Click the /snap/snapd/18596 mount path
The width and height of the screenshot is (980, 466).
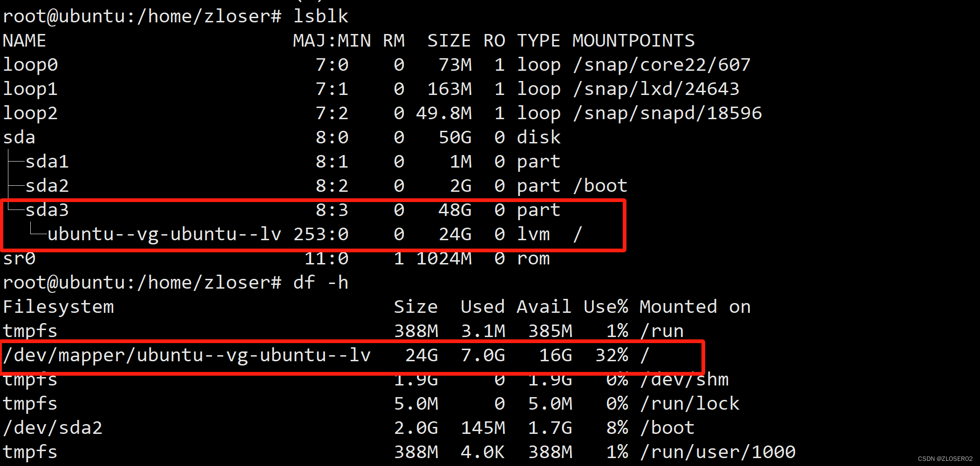click(x=667, y=113)
